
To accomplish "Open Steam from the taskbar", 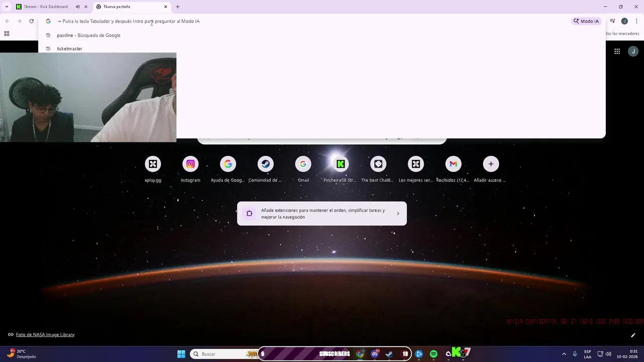I will coord(389,354).
